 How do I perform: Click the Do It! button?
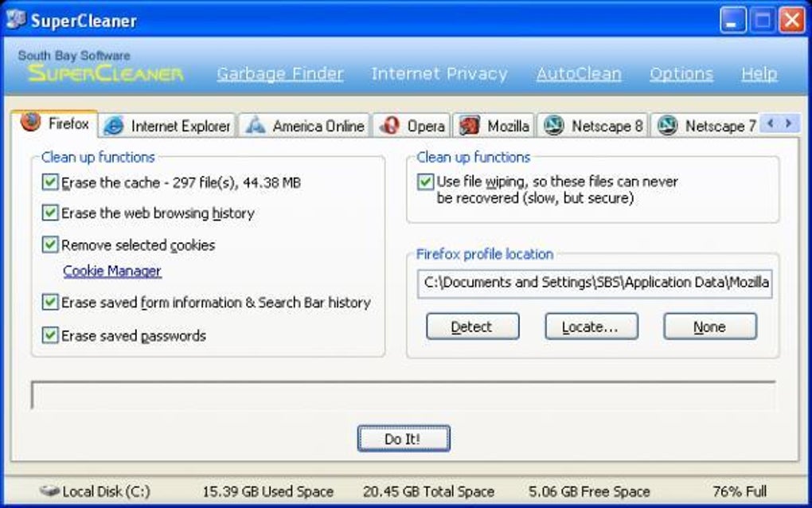(404, 438)
